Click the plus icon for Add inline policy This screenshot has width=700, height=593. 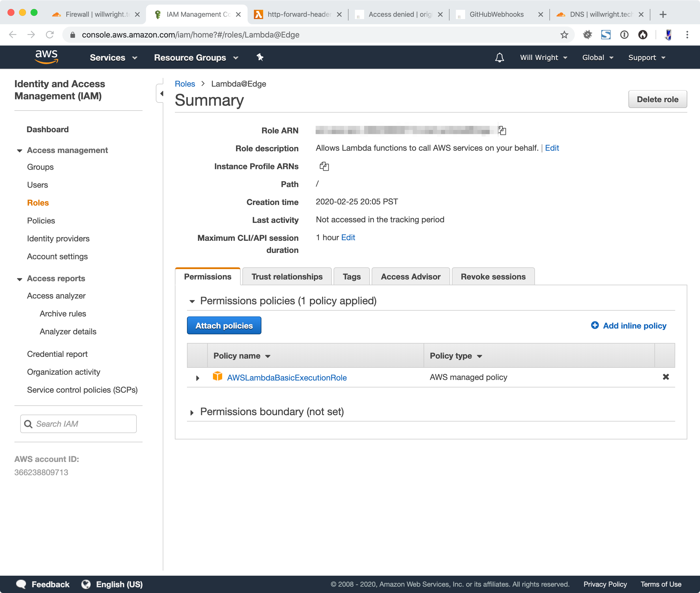click(x=594, y=325)
